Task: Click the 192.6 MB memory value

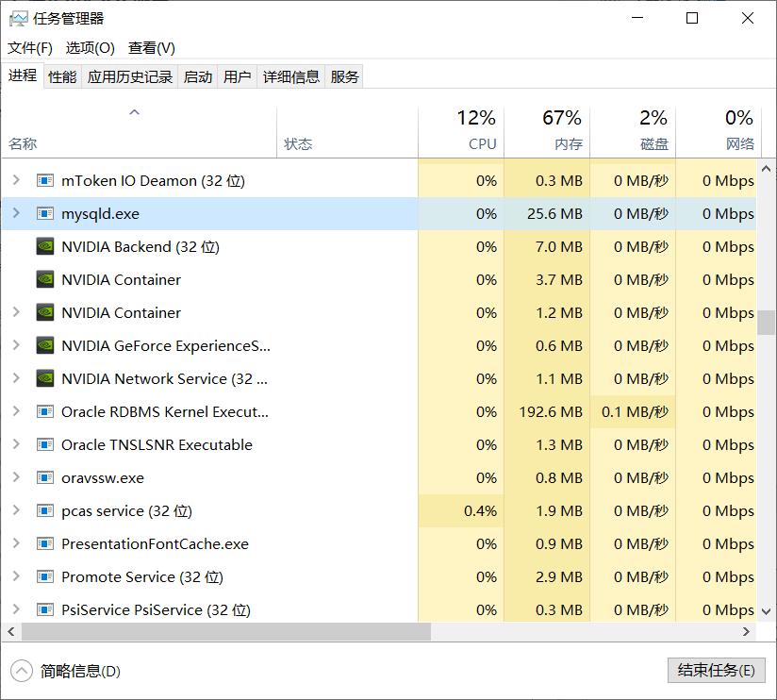Action: (551, 412)
